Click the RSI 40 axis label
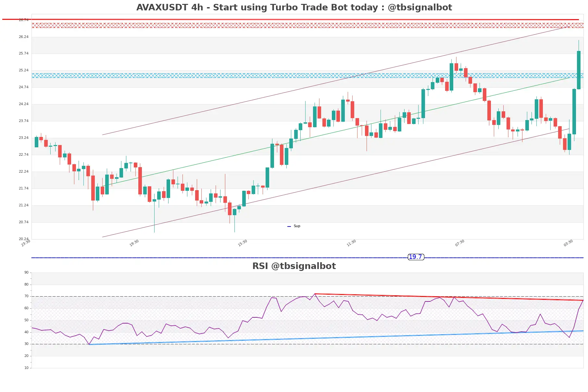The height and width of the screenshot is (392, 588). [x=26, y=332]
